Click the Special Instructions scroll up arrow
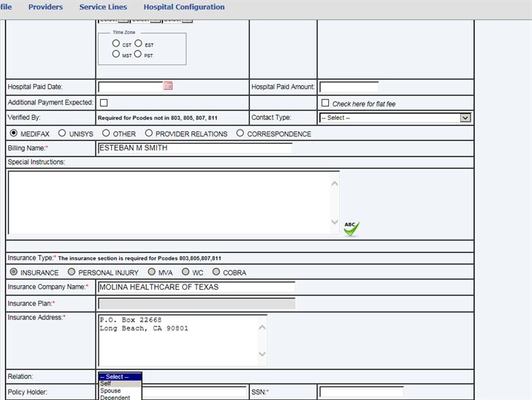Image resolution: width=532 pixels, height=400 pixels. point(335,182)
